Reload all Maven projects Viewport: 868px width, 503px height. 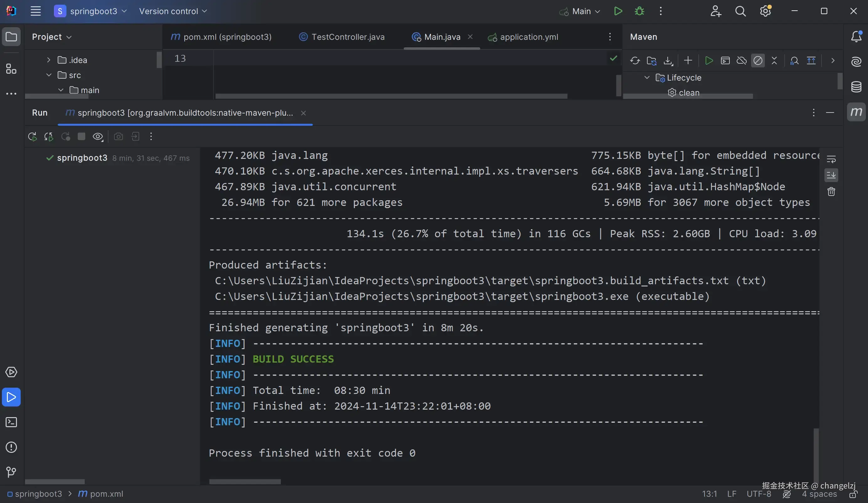click(x=635, y=60)
